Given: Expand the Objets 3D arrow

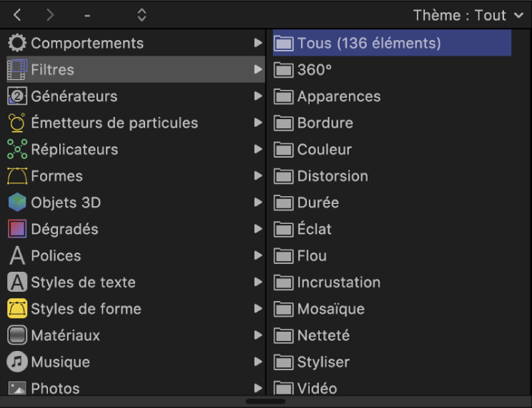Looking at the screenshot, I should click(259, 202).
